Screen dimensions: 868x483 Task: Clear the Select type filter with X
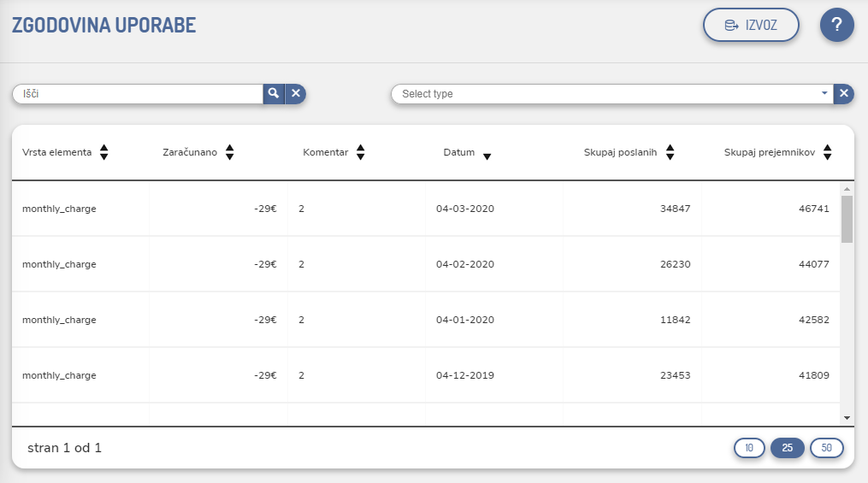843,94
